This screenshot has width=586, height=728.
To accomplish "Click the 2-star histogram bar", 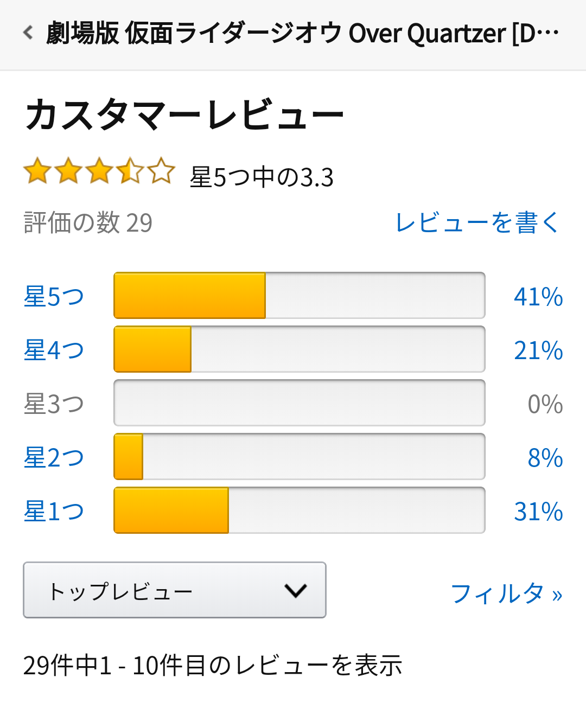I will [299, 457].
